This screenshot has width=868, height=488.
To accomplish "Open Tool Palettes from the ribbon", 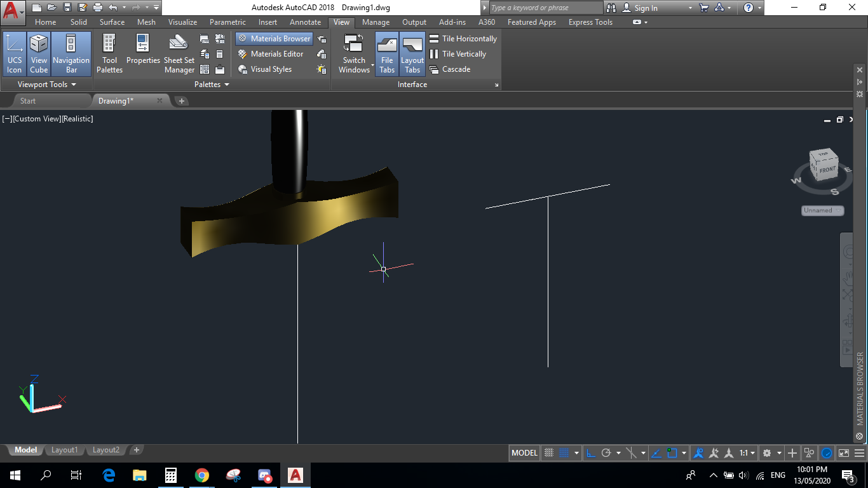I will click(x=109, y=53).
